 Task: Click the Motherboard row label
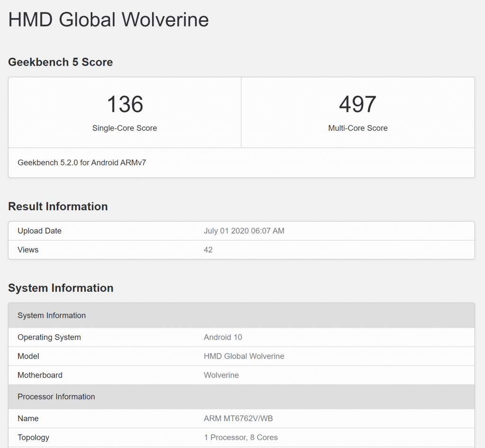tap(40, 375)
